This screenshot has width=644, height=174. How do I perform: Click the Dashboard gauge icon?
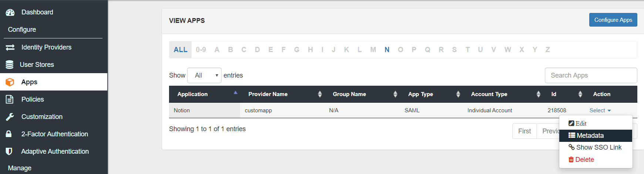coord(10,12)
